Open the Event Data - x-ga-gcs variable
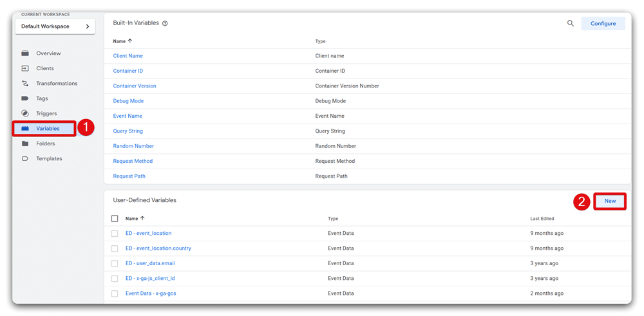Viewport: 644px width, 316px height. coord(151,293)
